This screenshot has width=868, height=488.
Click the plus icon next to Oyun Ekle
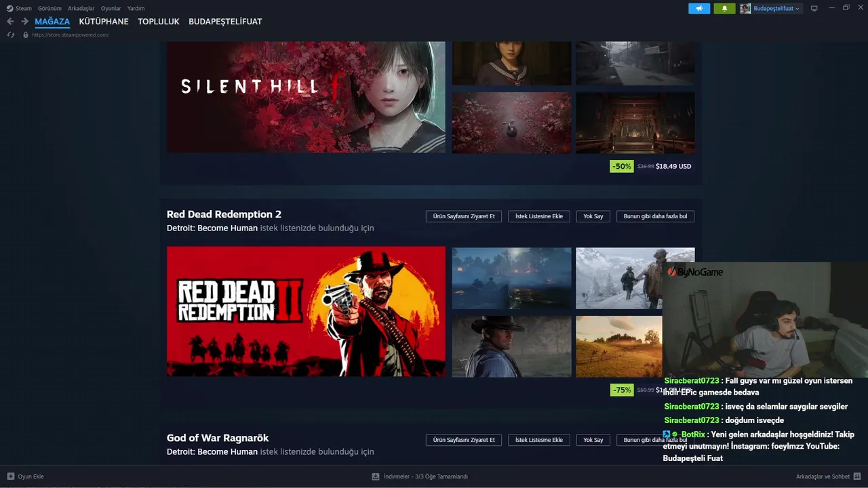point(11,476)
